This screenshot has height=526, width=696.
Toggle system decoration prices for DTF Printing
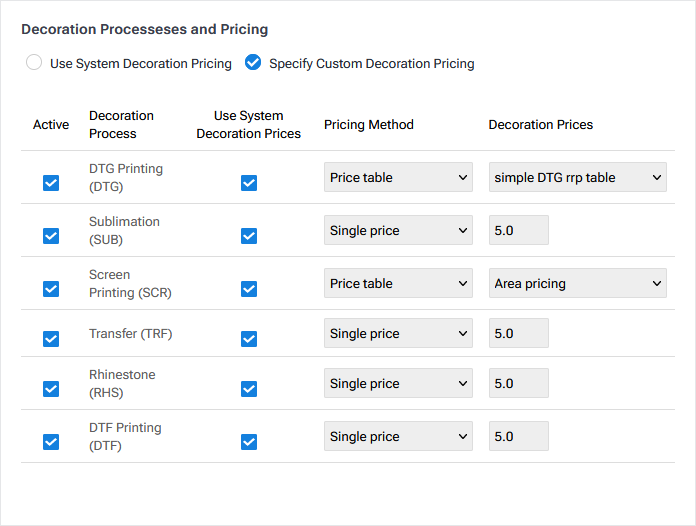(x=249, y=442)
